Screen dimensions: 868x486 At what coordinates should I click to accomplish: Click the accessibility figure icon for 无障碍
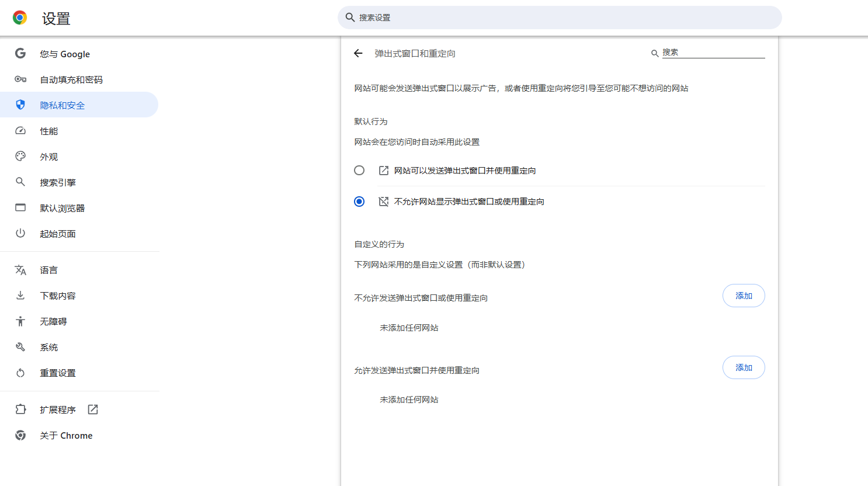coord(20,321)
